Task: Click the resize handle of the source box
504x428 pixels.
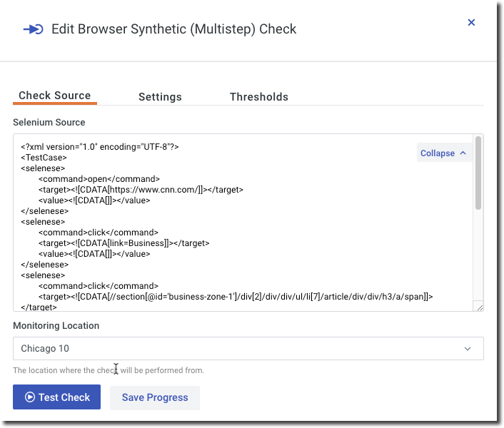Action: (480, 307)
